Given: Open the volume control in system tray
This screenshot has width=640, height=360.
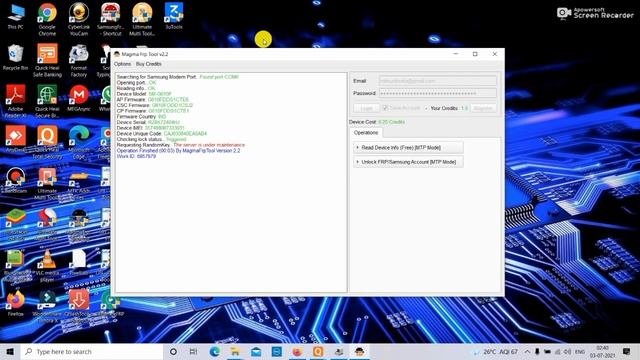Looking at the screenshot, I should [x=568, y=351].
